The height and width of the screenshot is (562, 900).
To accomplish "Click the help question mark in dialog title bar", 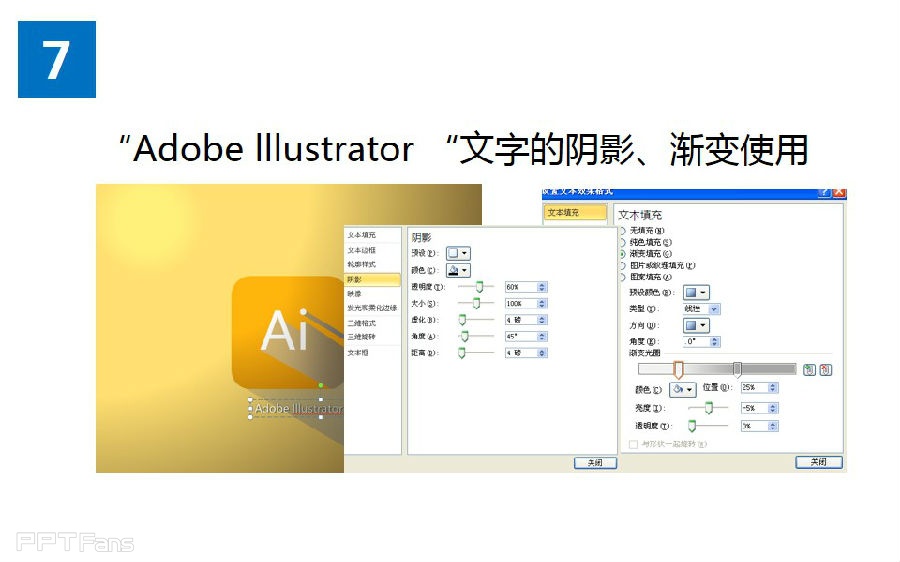I will 824,192.
